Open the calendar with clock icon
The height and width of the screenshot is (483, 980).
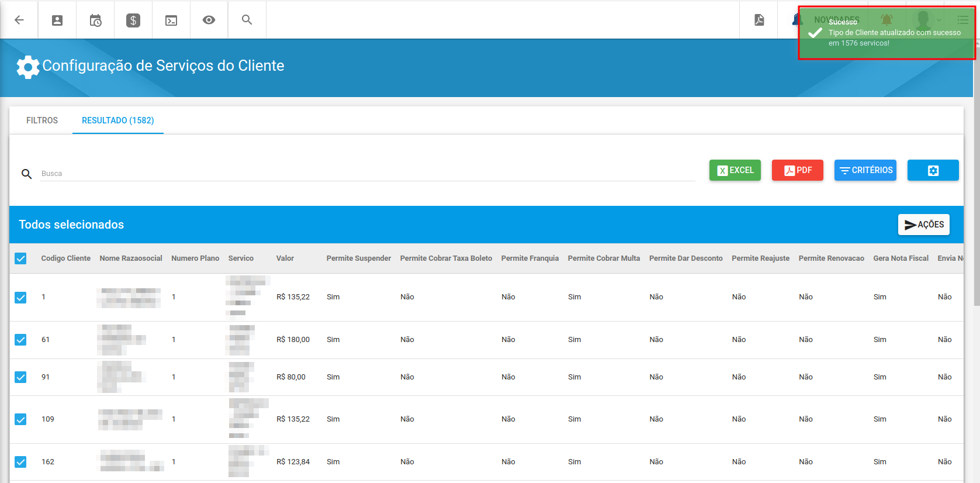pos(95,20)
